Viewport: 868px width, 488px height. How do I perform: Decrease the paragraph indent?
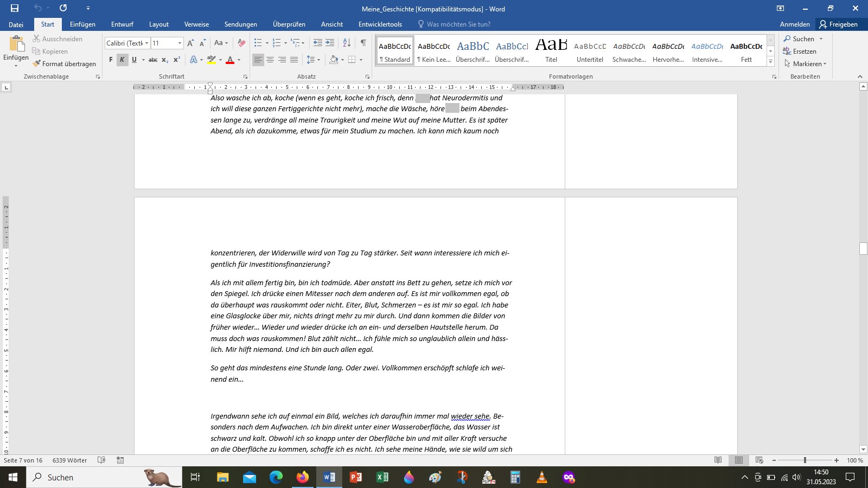click(318, 43)
